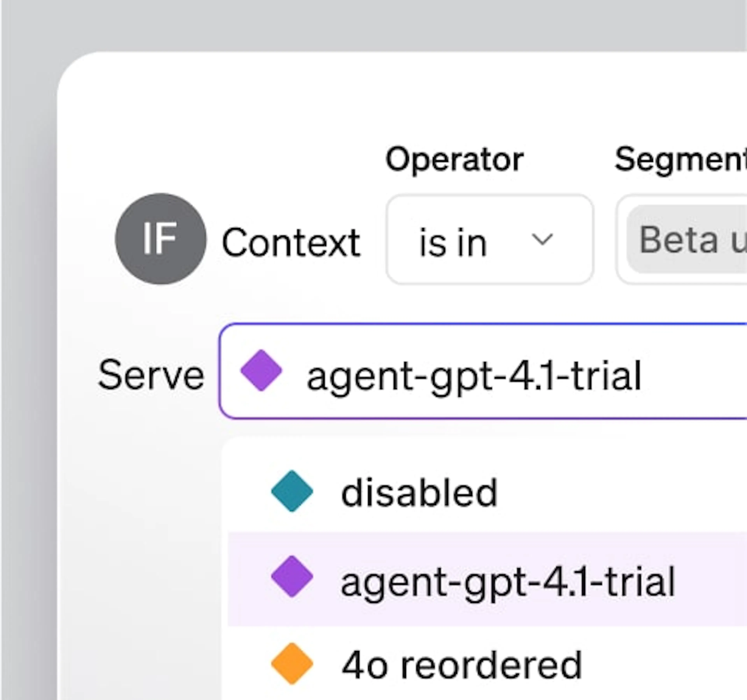Click the Operator column header

tap(455, 159)
